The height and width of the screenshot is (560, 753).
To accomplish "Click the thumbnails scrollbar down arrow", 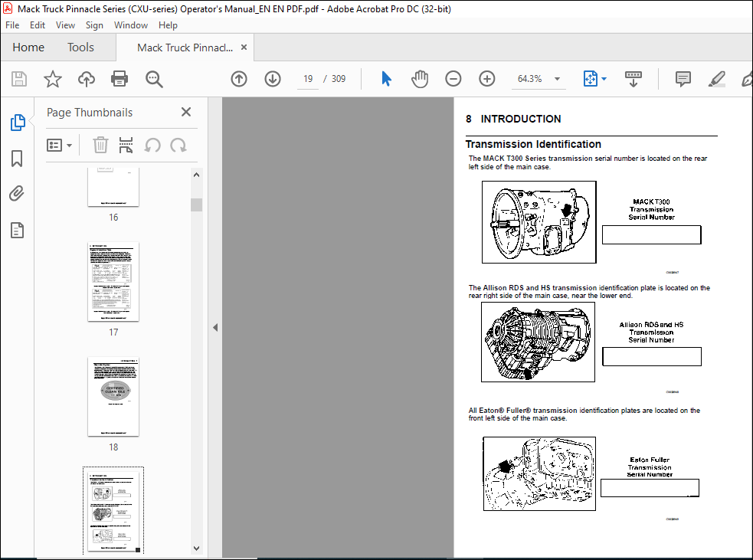I will pos(196,548).
